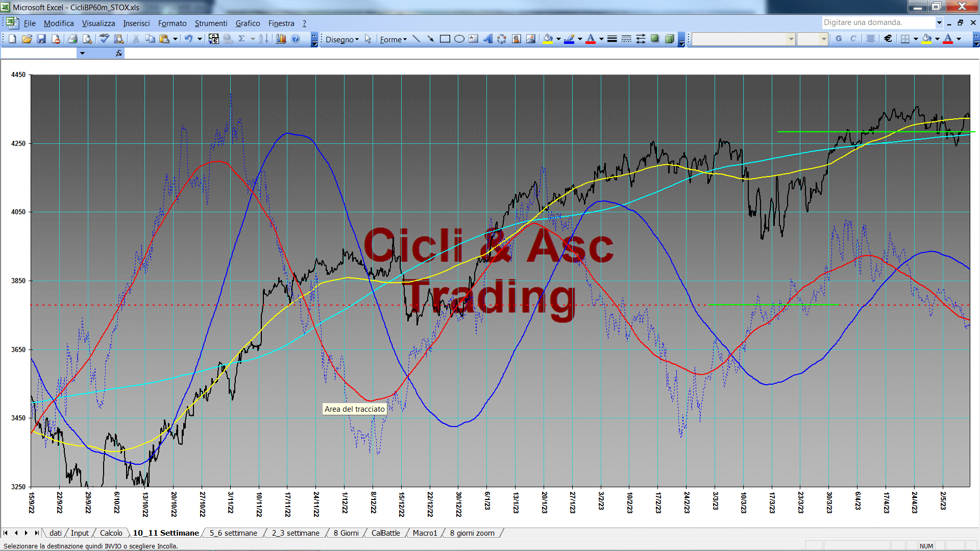Print the chart using printer icon

[x=72, y=39]
